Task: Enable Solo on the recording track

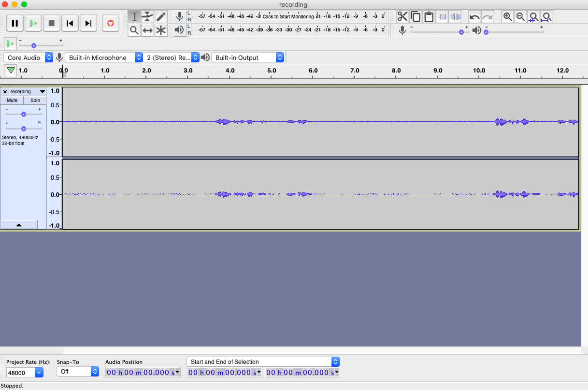Action: pos(35,100)
